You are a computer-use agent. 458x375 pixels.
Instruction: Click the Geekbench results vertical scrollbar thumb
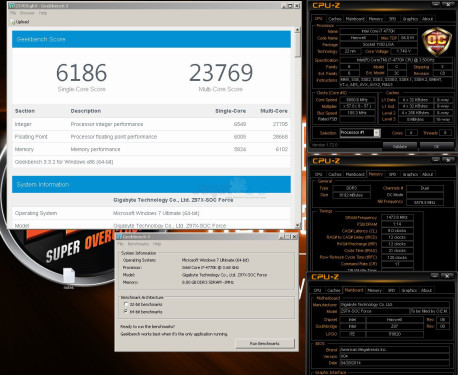[x=297, y=45]
